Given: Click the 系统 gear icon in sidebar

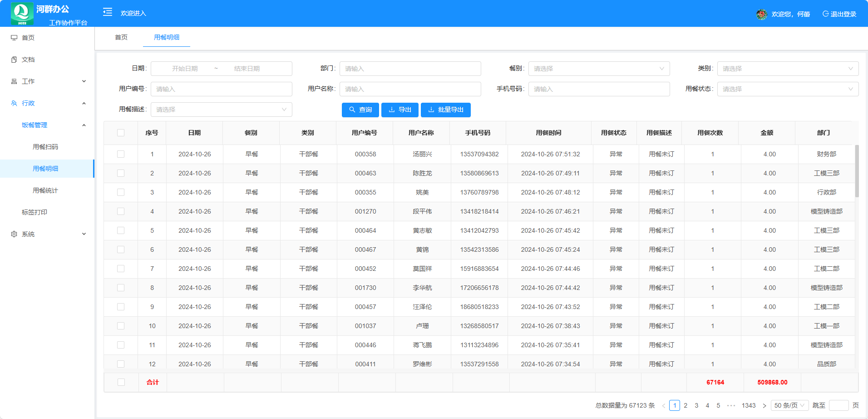Looking at the screenshot, I should [x=14, y=234].
